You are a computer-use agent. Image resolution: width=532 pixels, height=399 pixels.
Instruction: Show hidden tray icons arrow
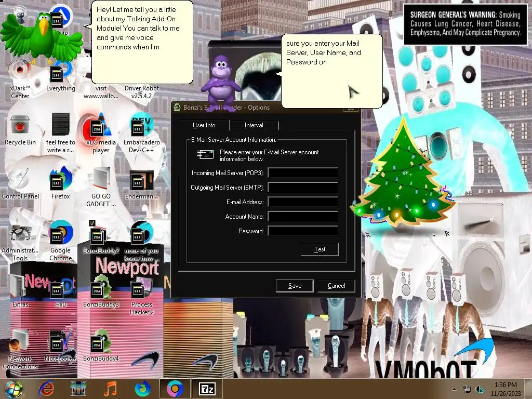coord(454,390)
